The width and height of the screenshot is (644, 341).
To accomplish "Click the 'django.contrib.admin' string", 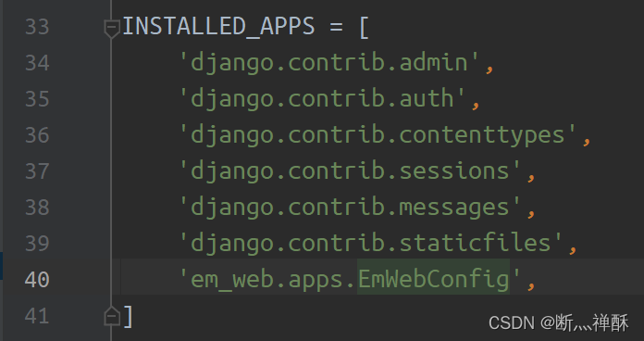I will pos(329,63).
